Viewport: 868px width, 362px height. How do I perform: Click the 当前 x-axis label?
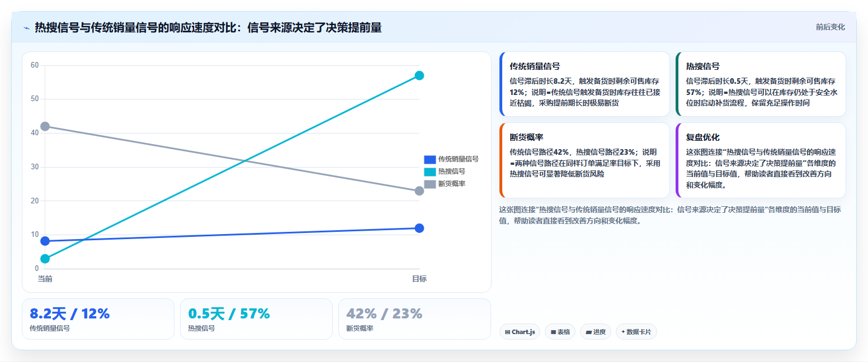pyautogui.click(x=45, y=278)
